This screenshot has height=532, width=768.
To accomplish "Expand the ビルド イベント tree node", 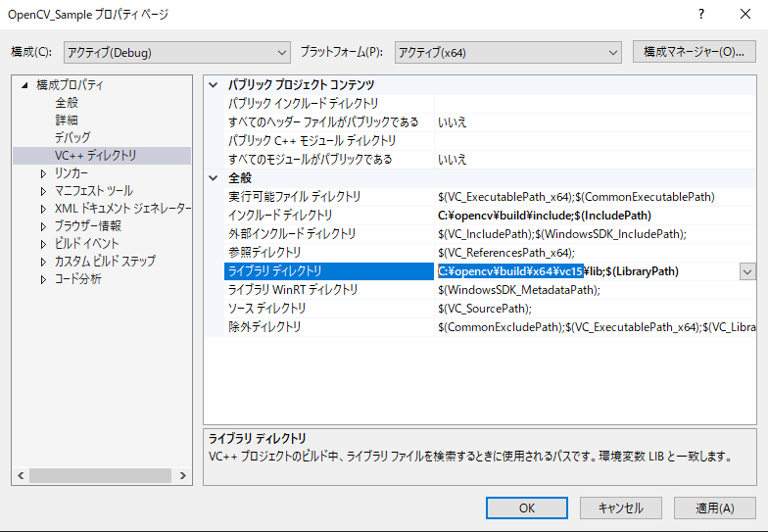I will (43, 244).
